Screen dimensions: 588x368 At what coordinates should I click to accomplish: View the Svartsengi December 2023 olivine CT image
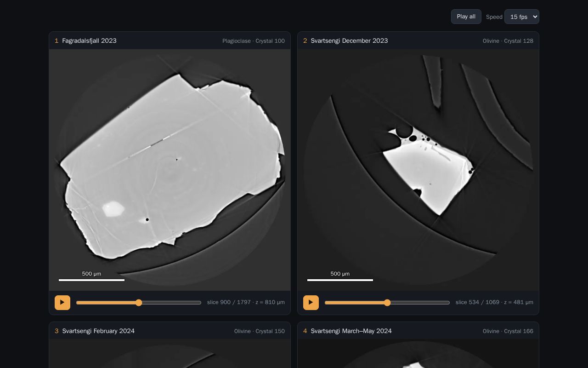[x=418, y=170]
